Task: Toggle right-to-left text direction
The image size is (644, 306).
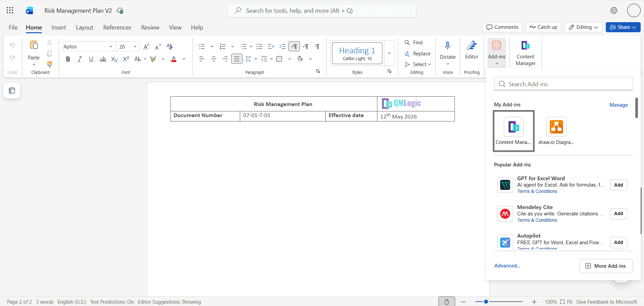Action: point(306,47)
